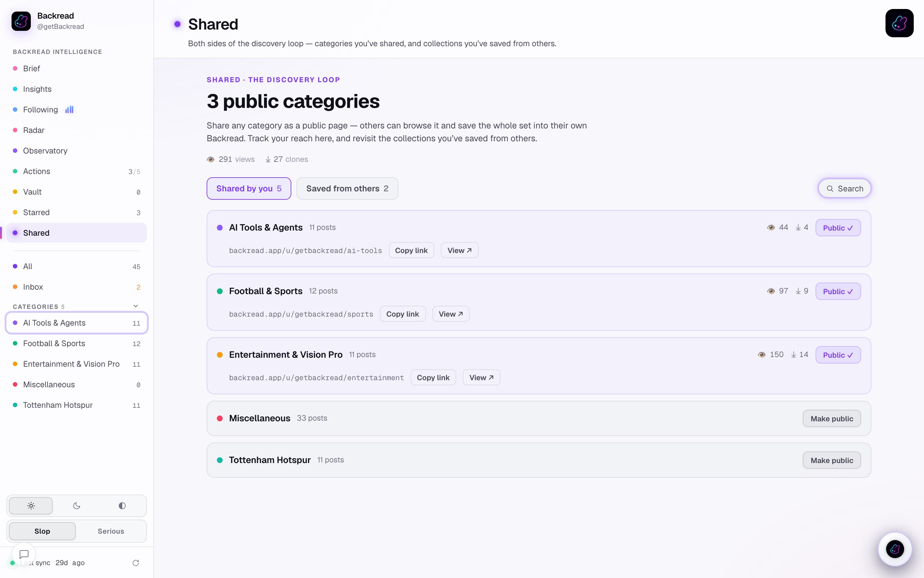Copy link for the entertainment page
Image resolution: width=924 pixels, height=578 pixels.
tap(433, 378)
